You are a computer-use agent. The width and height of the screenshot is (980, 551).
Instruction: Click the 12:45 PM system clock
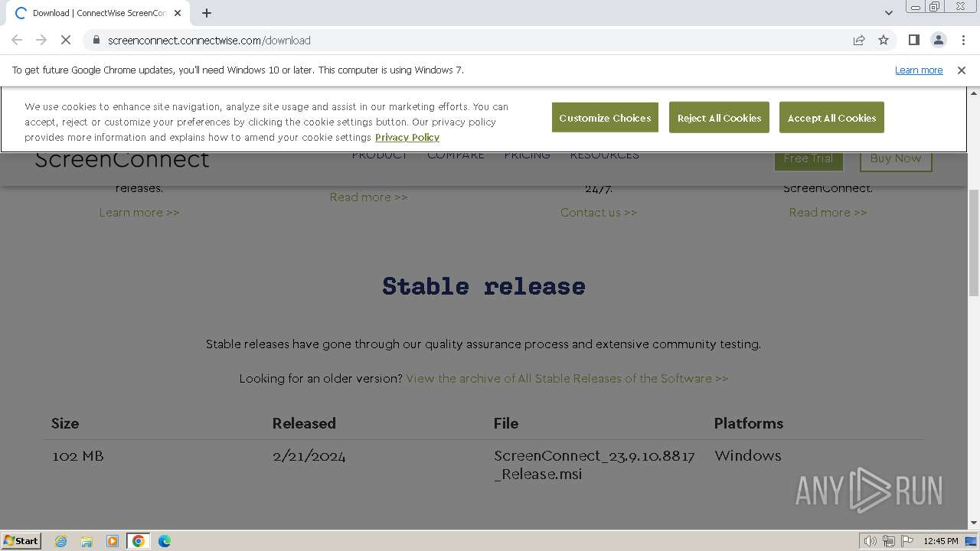pyautogui.click(x=941, y=541)
